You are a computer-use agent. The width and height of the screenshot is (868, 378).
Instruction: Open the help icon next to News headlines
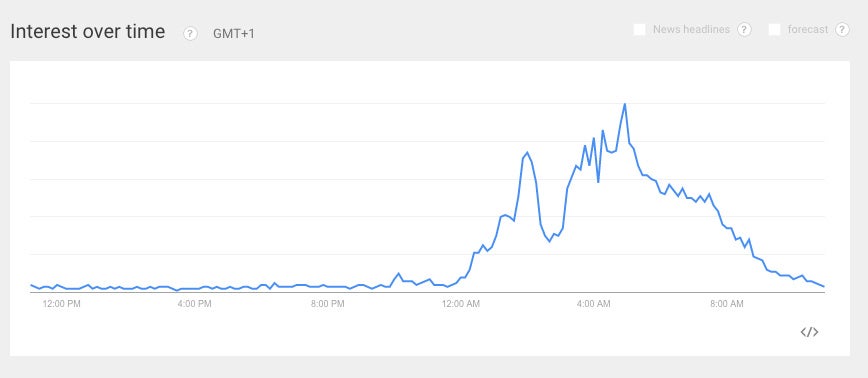pyautogui.click(x=745, y=29)
